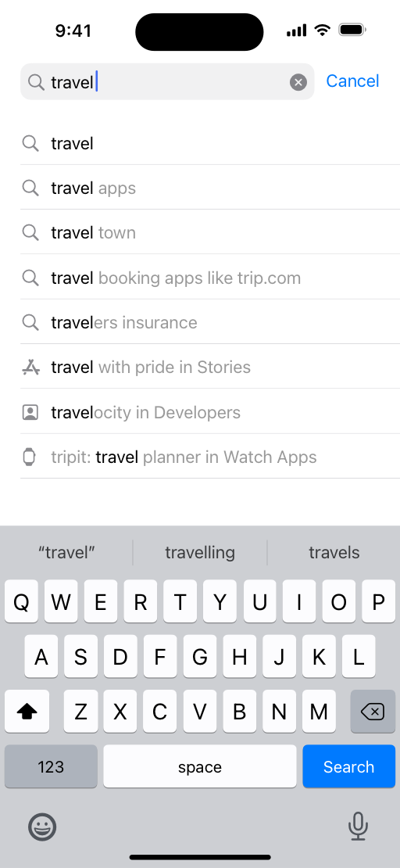Image resolution: width=400 pixels, height=868 pixels.
Task: Select the plain "travel" suggestion
Action: point(210,143)
